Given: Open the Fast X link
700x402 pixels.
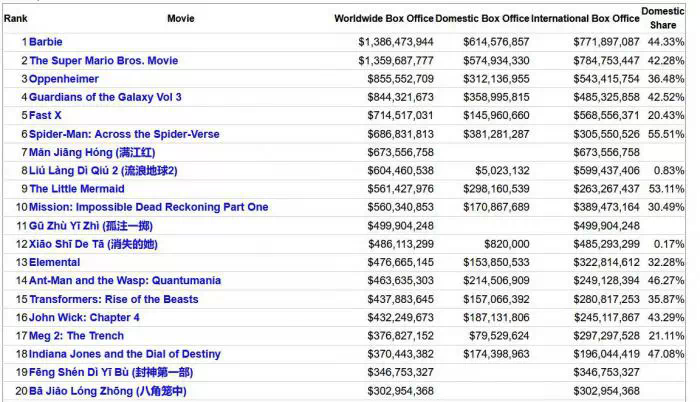Looking at the screenshot, I should pyautogui.click(x=46, y=115).
